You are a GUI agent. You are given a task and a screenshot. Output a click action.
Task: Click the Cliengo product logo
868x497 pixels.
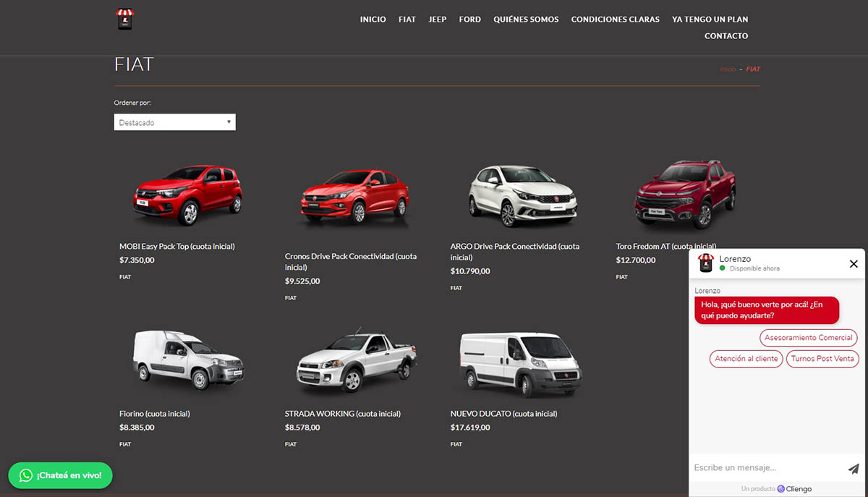tap(794, 489)
